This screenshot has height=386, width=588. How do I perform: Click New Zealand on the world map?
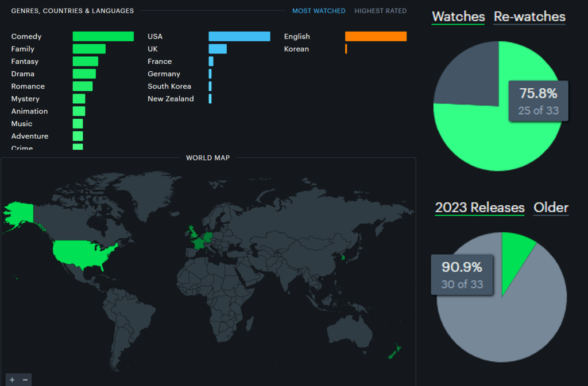coord(395,351)
